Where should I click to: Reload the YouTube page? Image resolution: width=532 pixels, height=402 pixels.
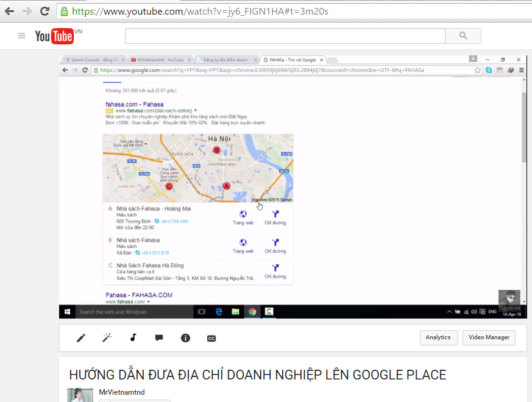click(44, 12)
